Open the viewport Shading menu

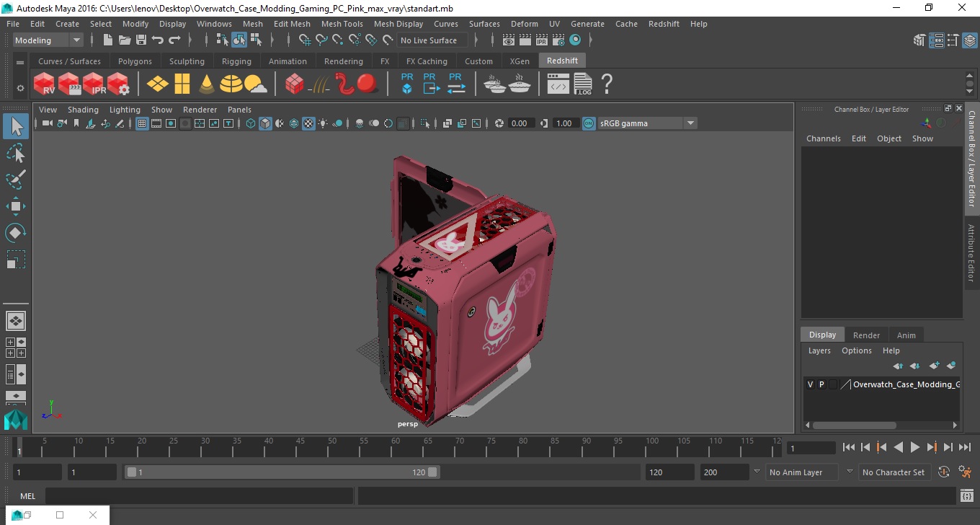(x=83, y=110)
